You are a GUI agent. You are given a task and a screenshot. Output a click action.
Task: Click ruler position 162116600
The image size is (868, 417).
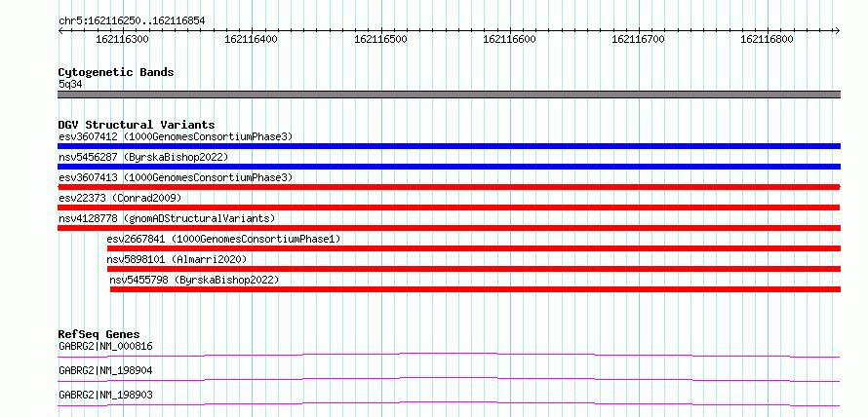[x=510, y=39]
